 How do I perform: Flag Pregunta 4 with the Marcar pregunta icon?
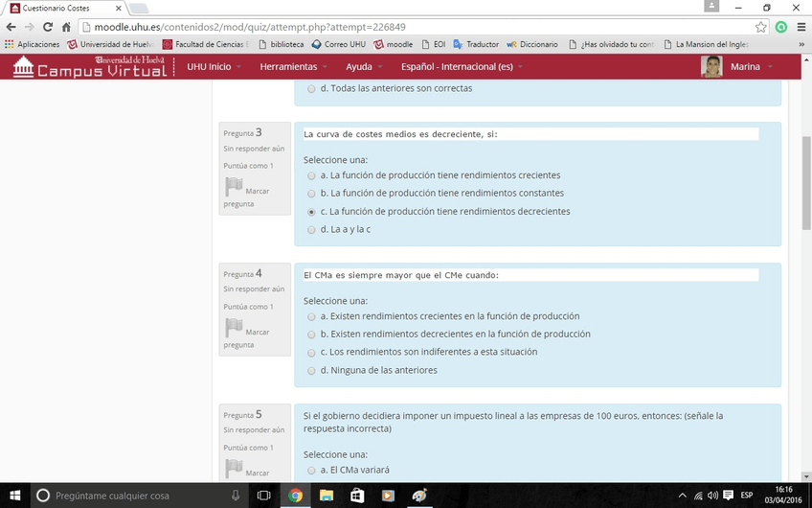[234, 328]
